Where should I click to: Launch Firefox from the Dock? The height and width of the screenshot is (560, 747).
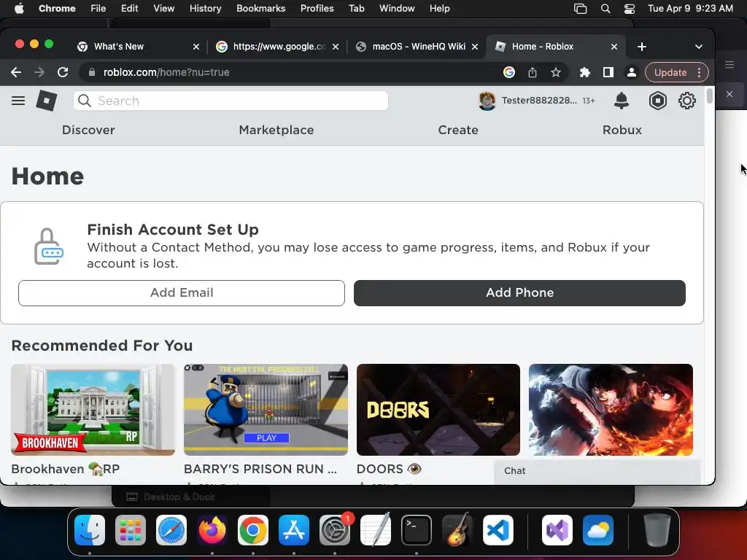(x=212, y=530)
